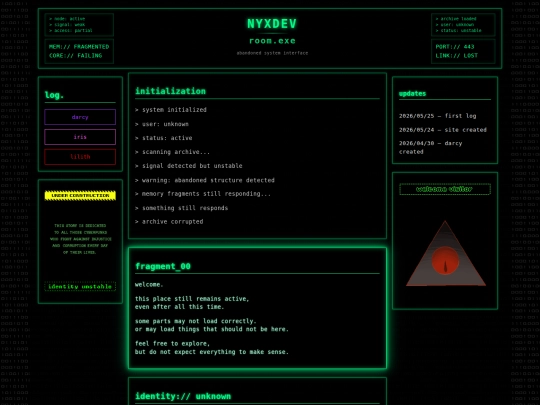Click the 'abandoned system interface' tagline
The image size is (540, 405).
coord(272,53)
